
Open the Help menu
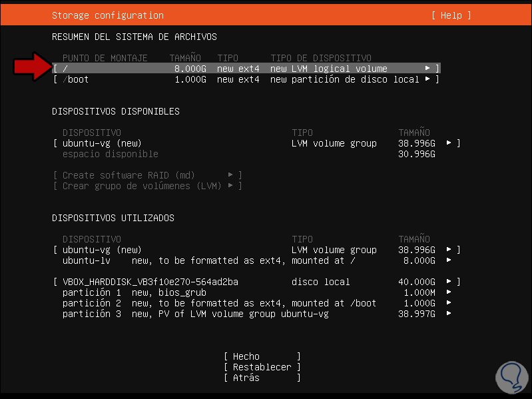coord(451,15)
